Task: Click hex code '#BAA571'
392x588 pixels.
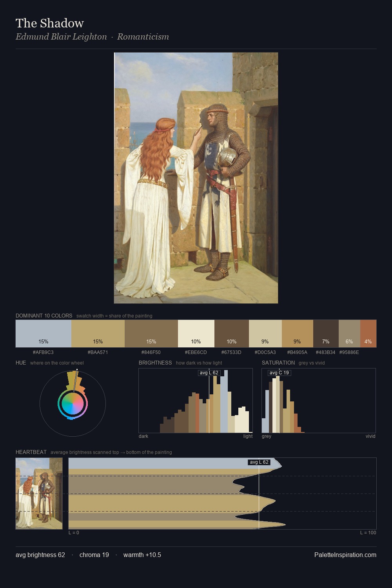Action: [x=98, y=352]
